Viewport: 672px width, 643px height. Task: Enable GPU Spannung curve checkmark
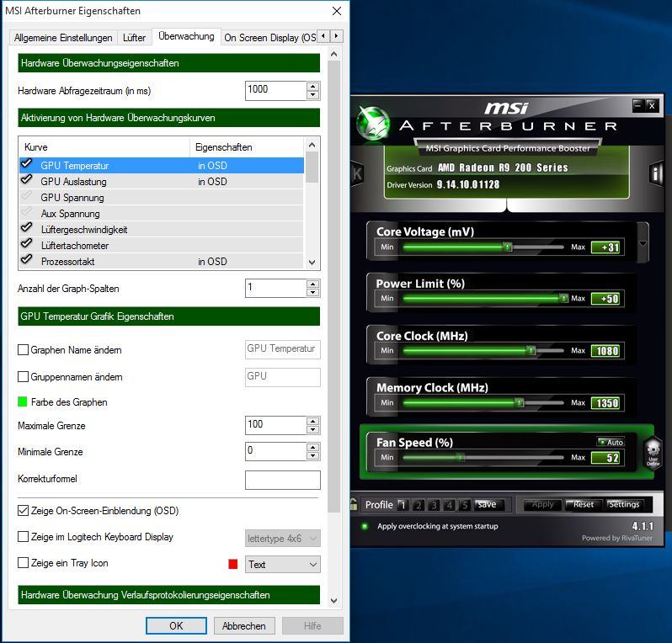click(27, 196)
